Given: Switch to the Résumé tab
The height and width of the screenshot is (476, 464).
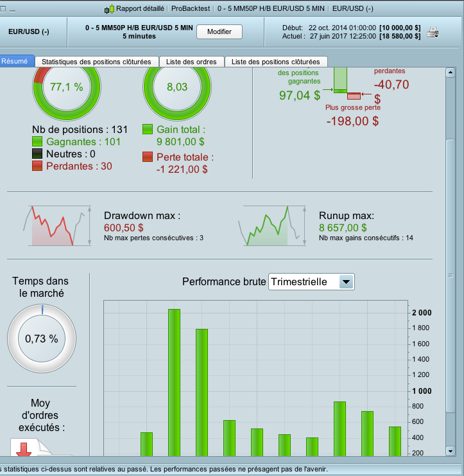Looking at the screenshot, I should 16,61.
